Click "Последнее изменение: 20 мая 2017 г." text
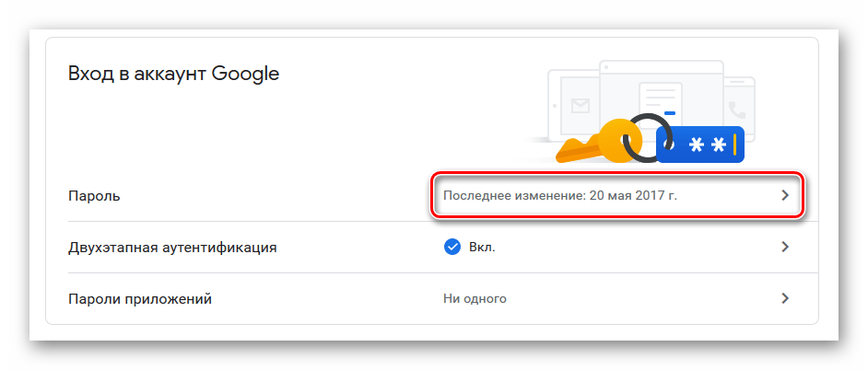The width and height of the screenshot is (868, 370). [567, 196]
